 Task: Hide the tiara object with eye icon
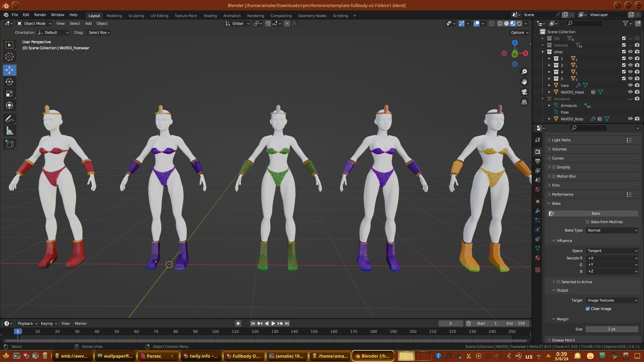(630, 85)
